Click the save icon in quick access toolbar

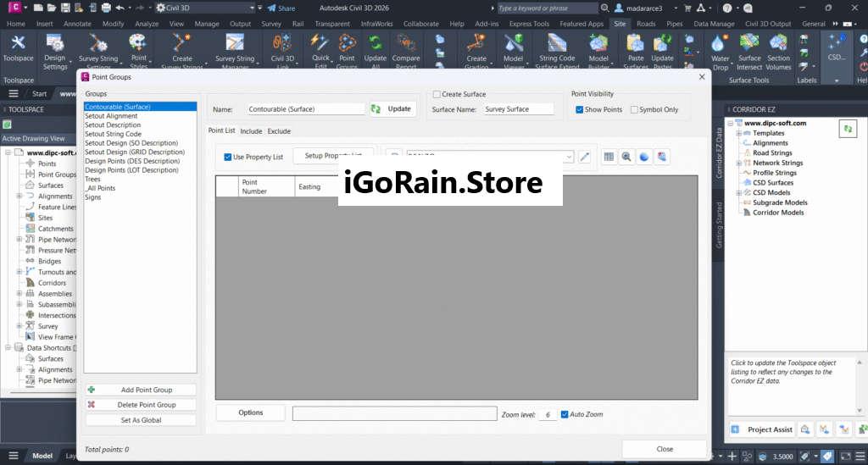(65, 8)
